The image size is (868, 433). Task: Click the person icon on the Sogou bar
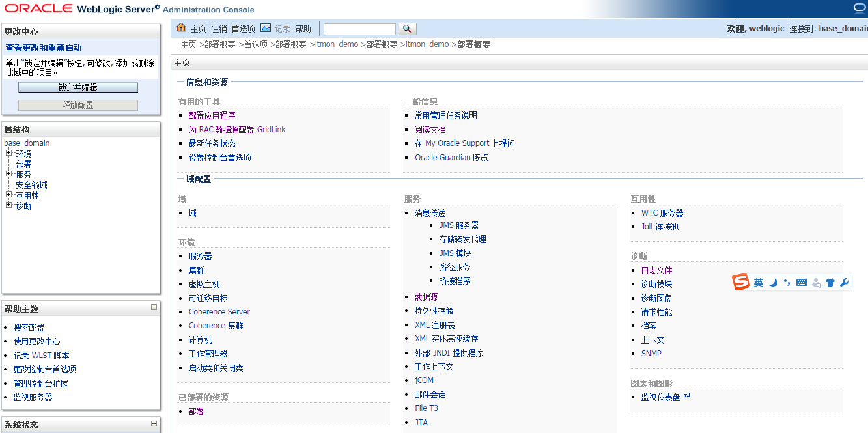(x=817, y=283)
